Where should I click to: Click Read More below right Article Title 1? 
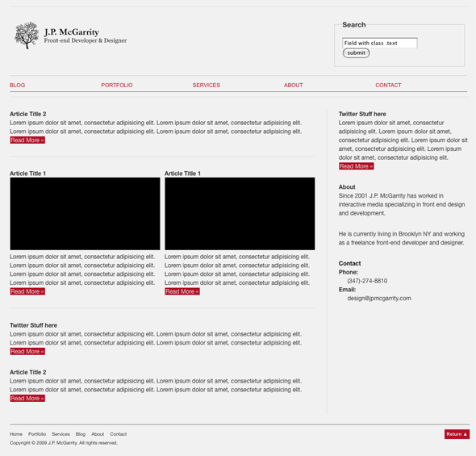pos(182,291)
